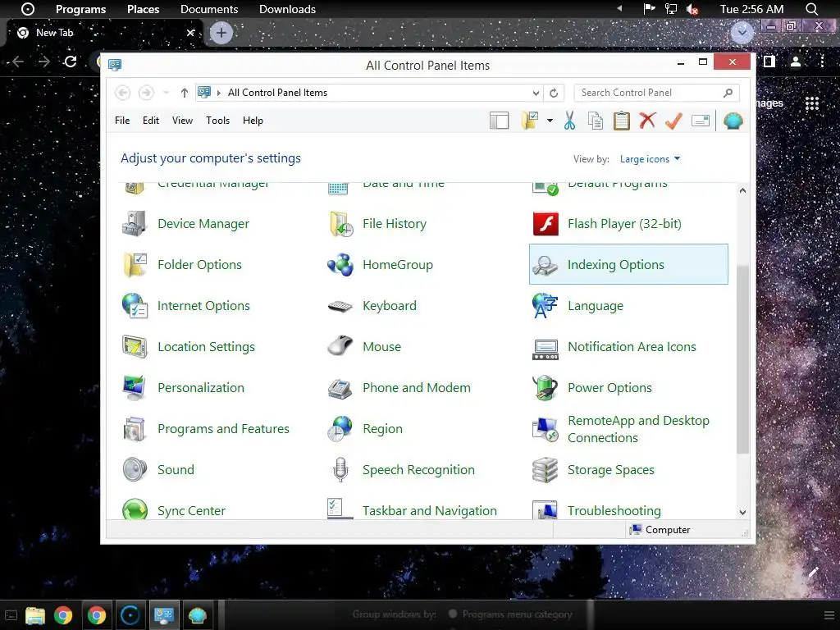This screenshot has height=630, width=840.
Task: Open the File History icon
Action: pos(340,223)
